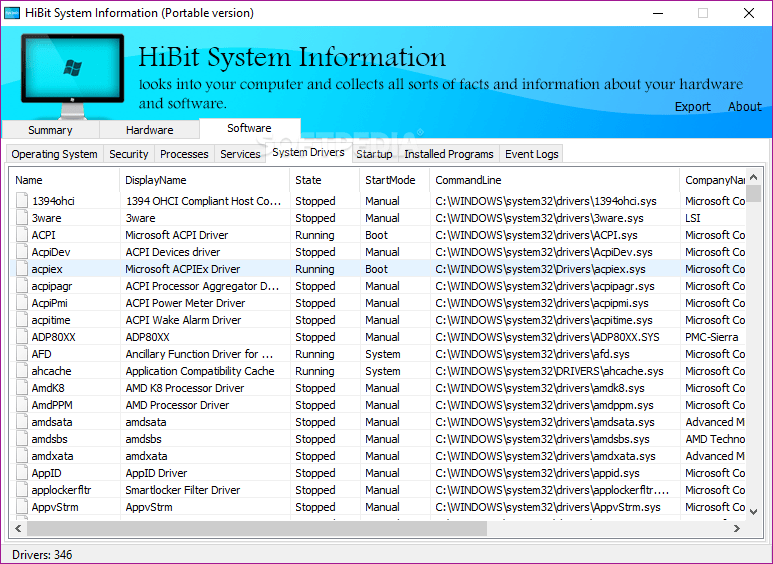Screen dimensions: 773x564
Task: Click the file icon beside AmdK8
Action: [x=22, y=388]
